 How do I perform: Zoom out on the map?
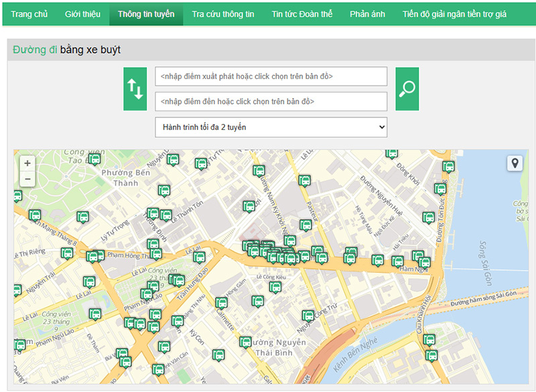(x=27, y=179)
